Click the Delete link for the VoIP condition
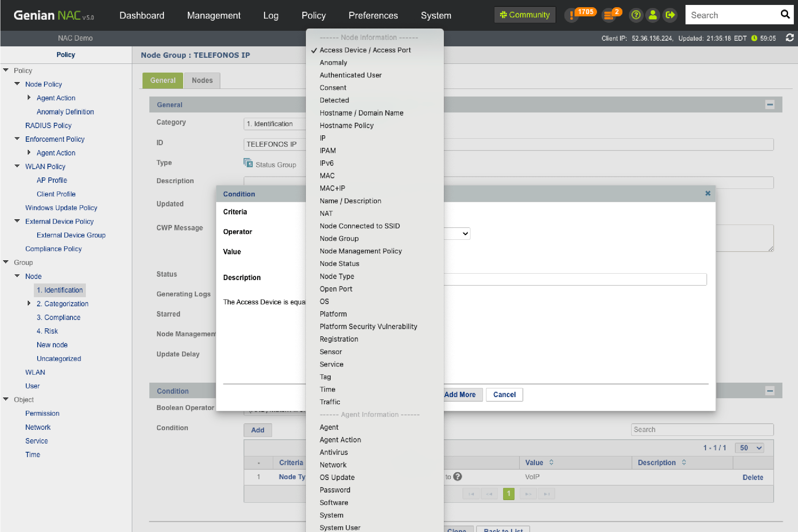The width and height of the screenshot is (798, 532). (752, 477)
